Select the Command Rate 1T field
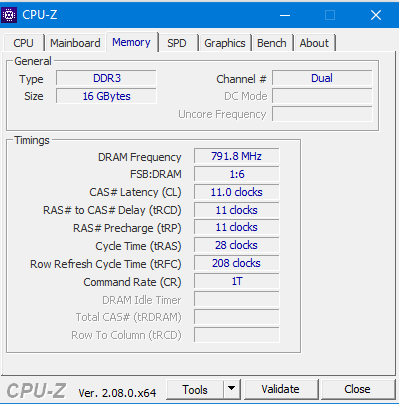The width and height of the screenshot is (399, 404). point(236,281)
